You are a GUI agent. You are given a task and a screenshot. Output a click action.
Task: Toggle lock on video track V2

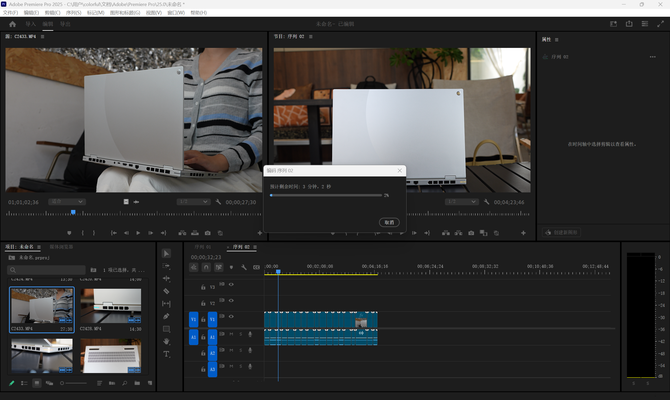tap(203, 302)
